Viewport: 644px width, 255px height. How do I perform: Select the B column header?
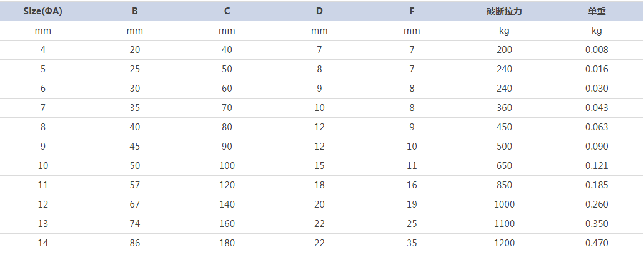[135, 11]
